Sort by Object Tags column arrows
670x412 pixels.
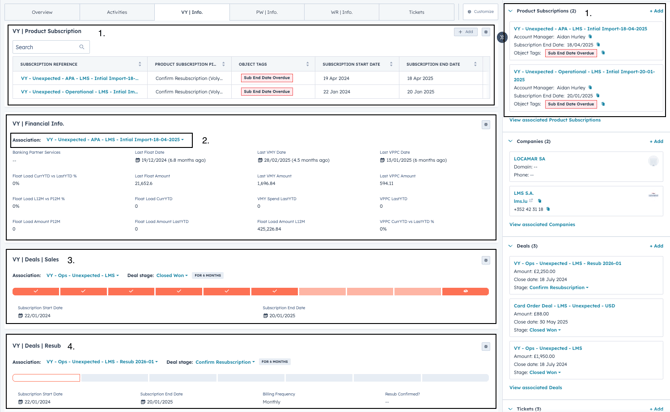(x=307, y=64)
